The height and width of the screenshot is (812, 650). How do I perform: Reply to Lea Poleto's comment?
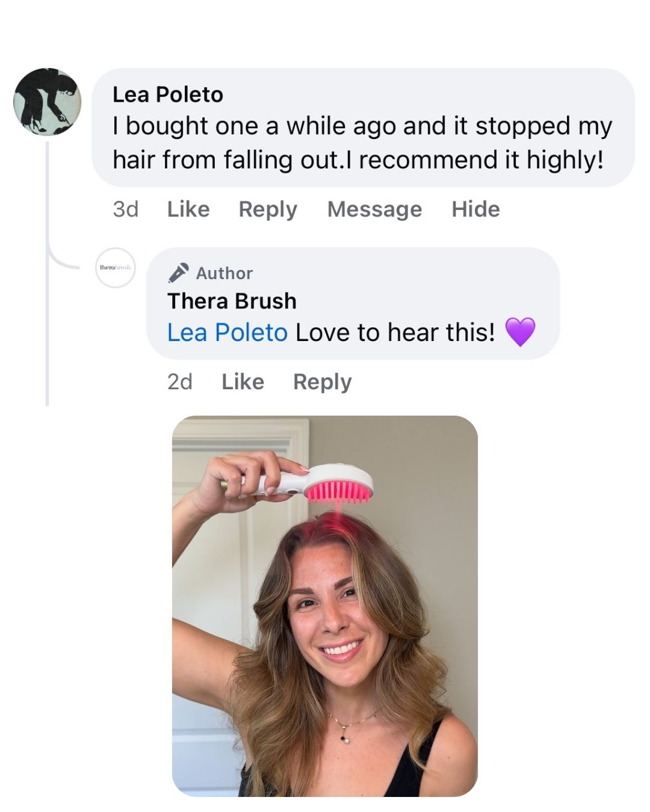click(x=268, y=209)
